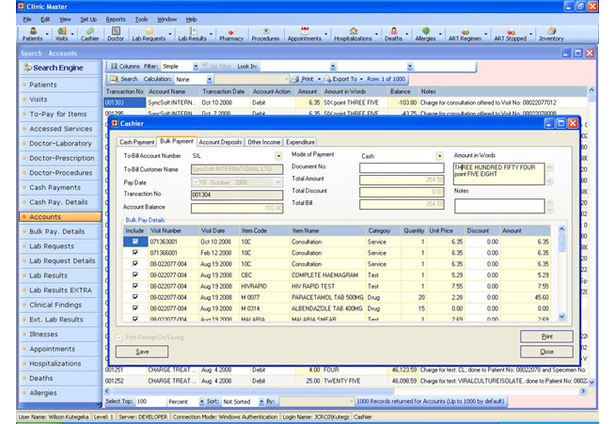Open the Filter Simple dropdown
Screen dimensions: 615x424
[x=196, y=66]
